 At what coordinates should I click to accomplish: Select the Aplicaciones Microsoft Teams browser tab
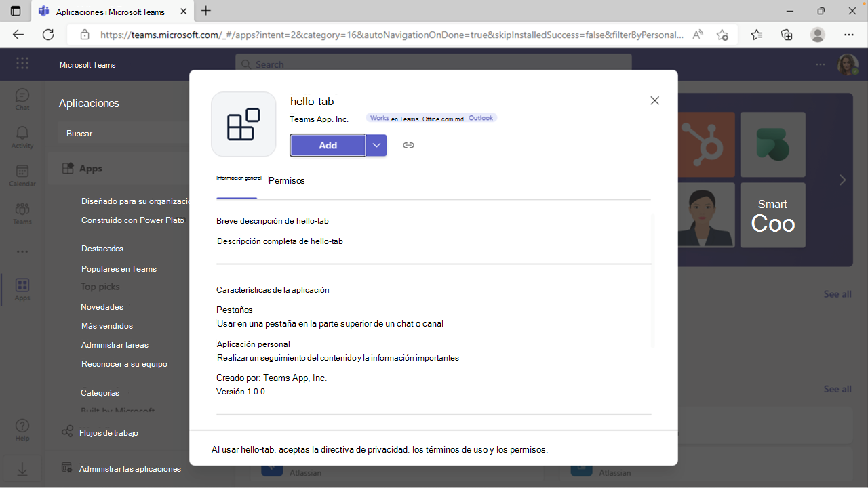point(113,12)
